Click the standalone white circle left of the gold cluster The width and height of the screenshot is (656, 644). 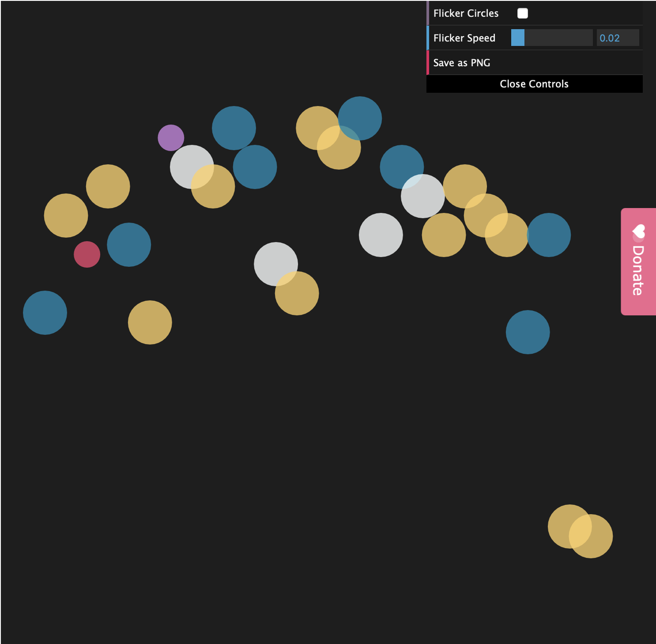381,235
